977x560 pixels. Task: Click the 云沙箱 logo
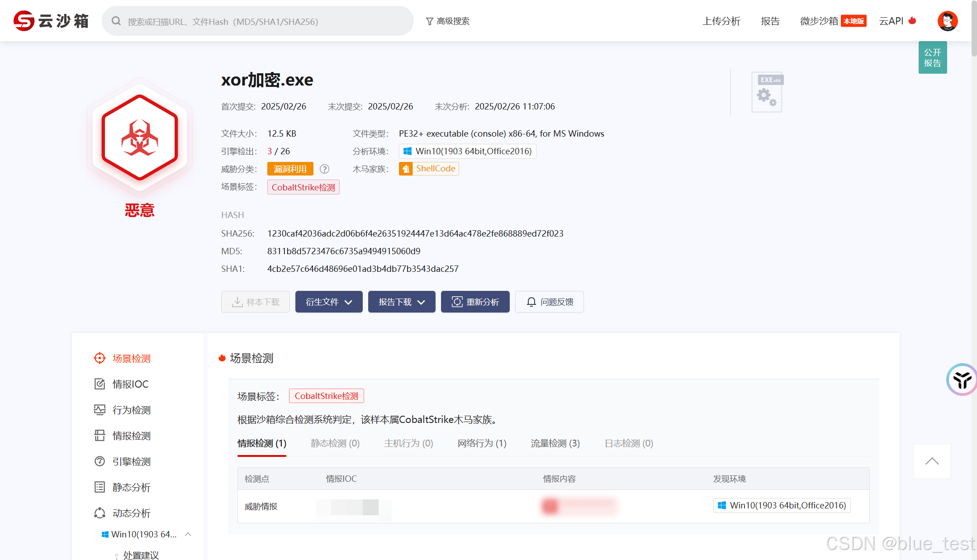pyautogui.click(x=51, y=20)
